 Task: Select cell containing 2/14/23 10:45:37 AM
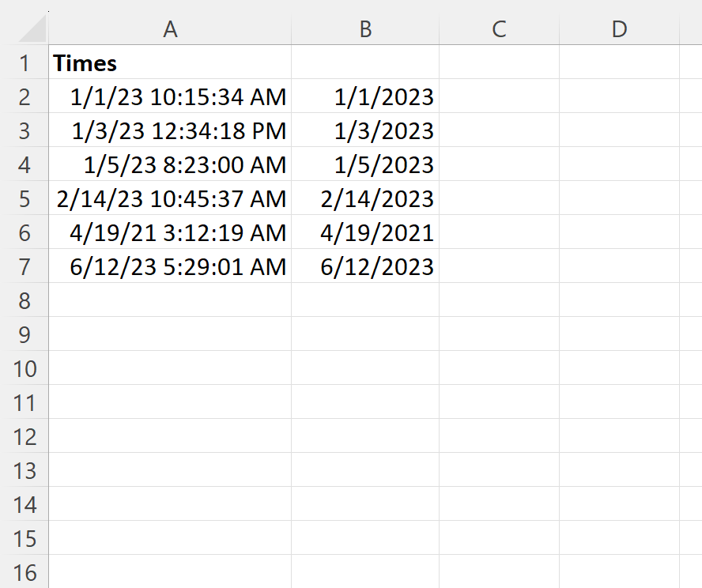pyautogui.click(x=170, y=198)
